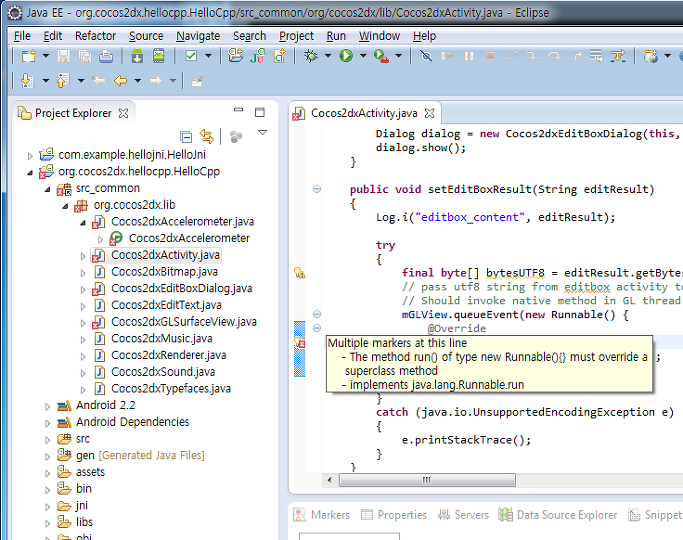
Task: Toggle Skip All Breakpoints icon
Action: (426, 56)
